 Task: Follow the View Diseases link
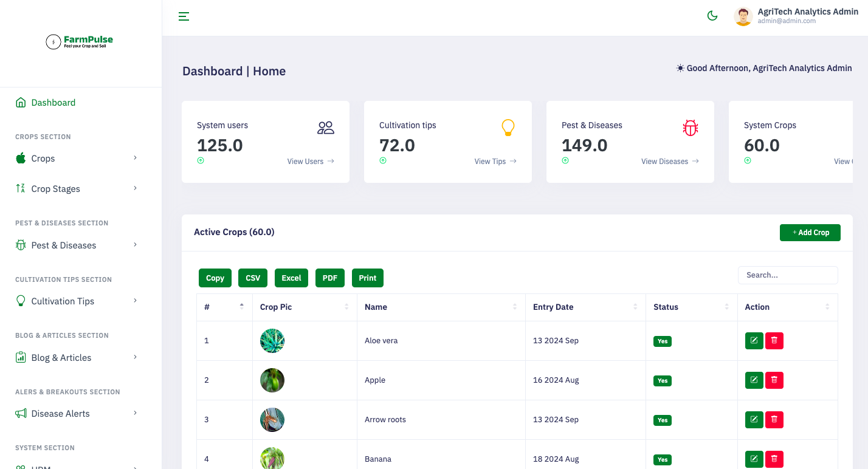[x=670, y=162]
